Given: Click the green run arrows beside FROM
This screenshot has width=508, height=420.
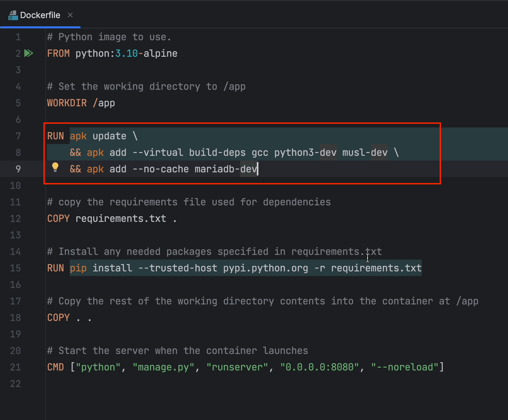Looking at the screenshot, I should point(28,53).
